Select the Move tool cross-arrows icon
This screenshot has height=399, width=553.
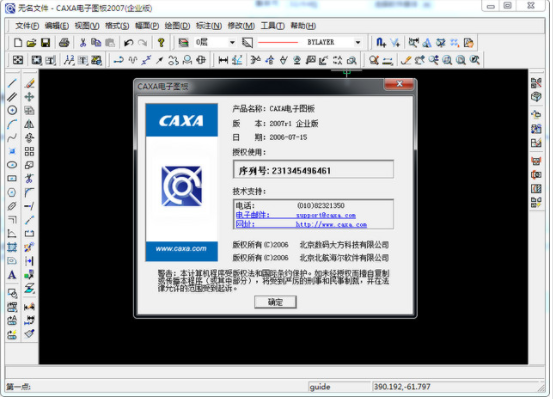(29, 97)
